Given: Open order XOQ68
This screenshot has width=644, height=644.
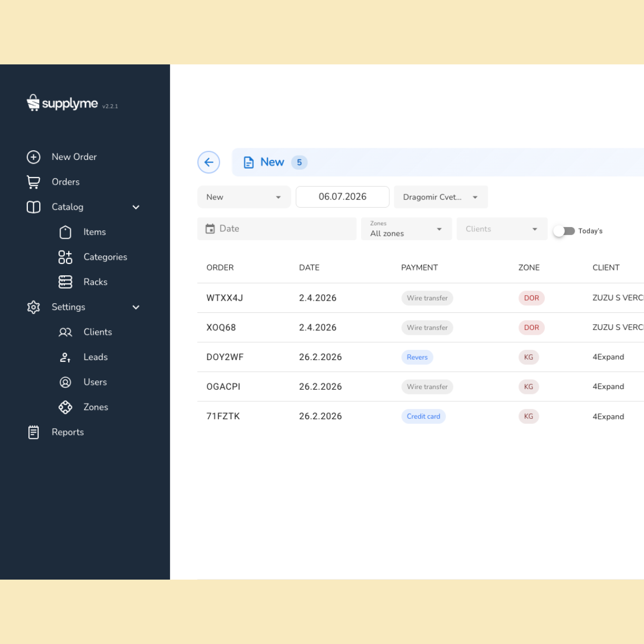Looking at the screenshot, I should point(221,327).
